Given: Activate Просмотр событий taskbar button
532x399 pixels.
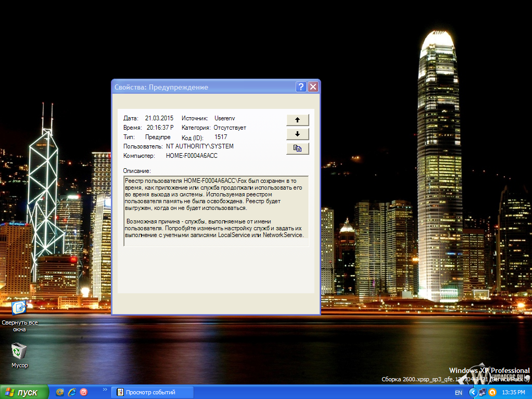Looking at the screenshot, I should pyautogui.click(x=153, y=392).
